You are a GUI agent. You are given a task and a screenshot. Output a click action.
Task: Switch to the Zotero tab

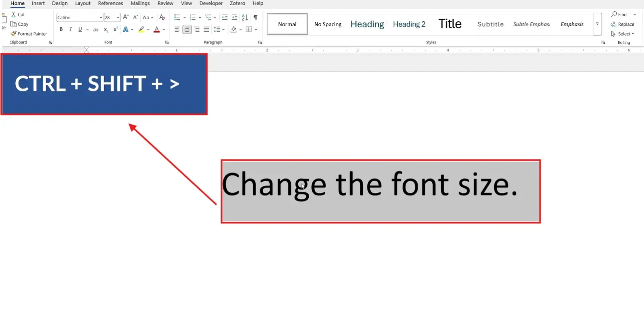coord(237,3)
